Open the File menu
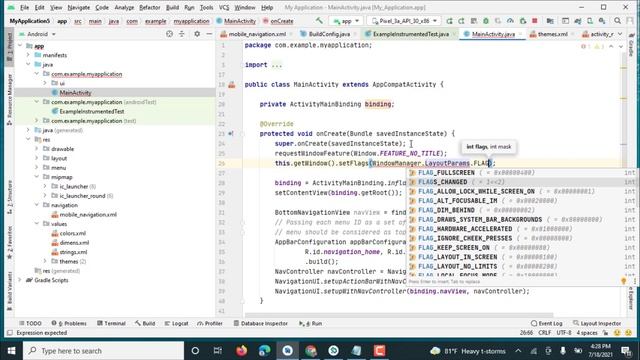The image size is (640, 360). point(24,7)
